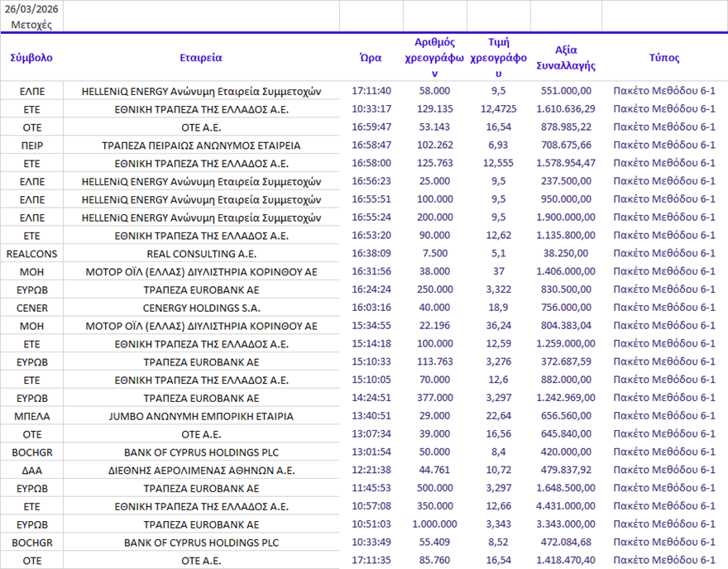Click the Εταιρεία column header
The height and width of the screenshot is (569, 728).
201,58
